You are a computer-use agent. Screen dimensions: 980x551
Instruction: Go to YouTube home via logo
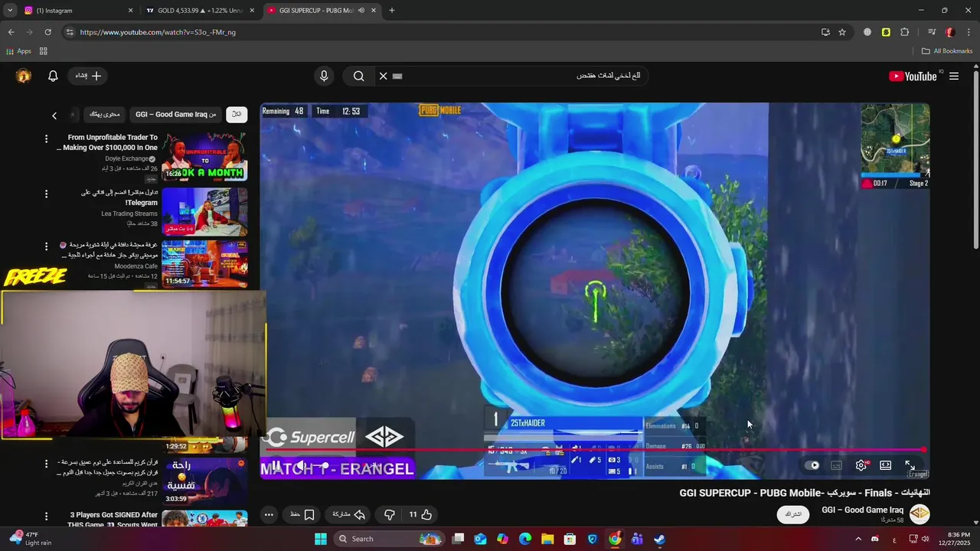click(x=913, y=76)
